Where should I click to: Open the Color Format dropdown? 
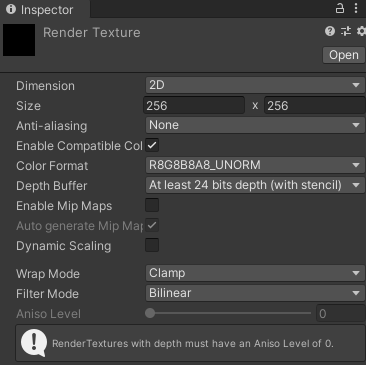pos(255,165)
